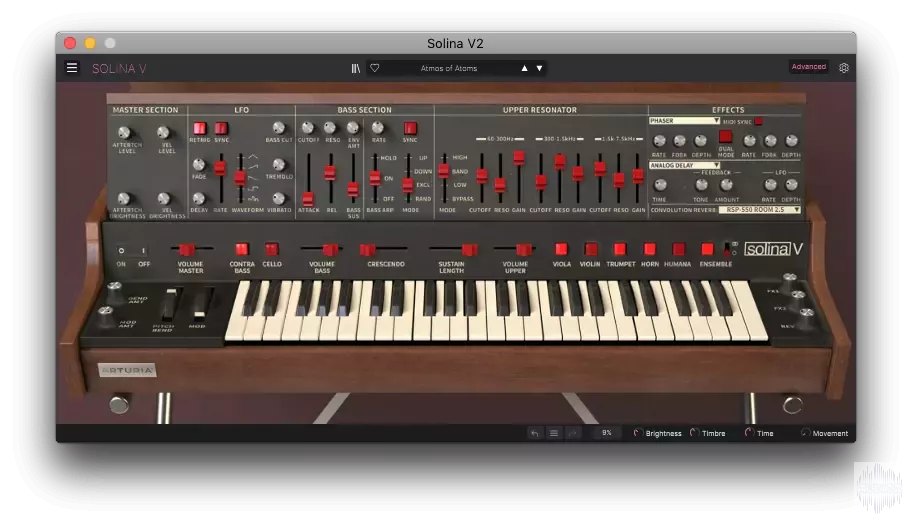Favorite the preset with the heart icon
This screenshot has width=912, height=523.
tap(375, 68)
